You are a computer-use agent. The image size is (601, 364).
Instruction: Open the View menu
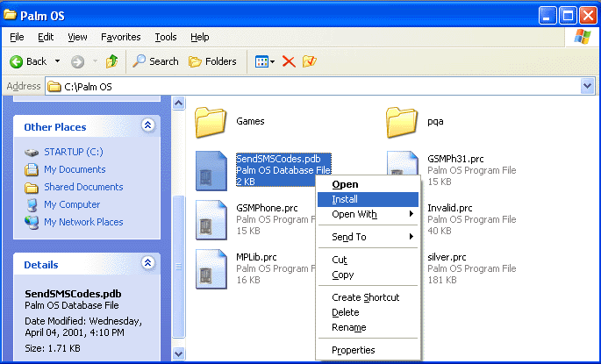coord(77,37)
